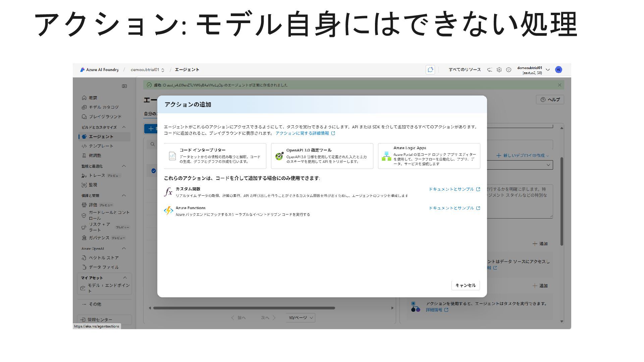Image resolution: width=644 pixels, height=362 pixels.
Task: Open 監視 in the sidebar
Action: [x=90, y=185]
